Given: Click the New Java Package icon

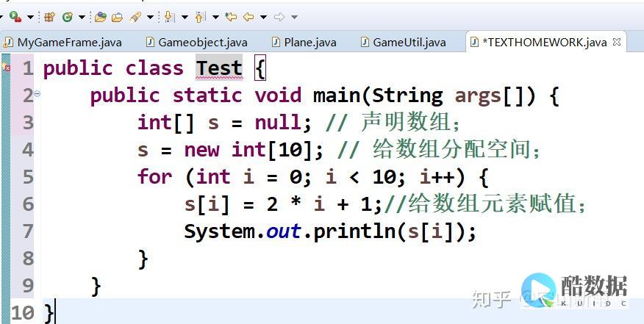Looking at the screenshot, I should (x=49, y=17).
